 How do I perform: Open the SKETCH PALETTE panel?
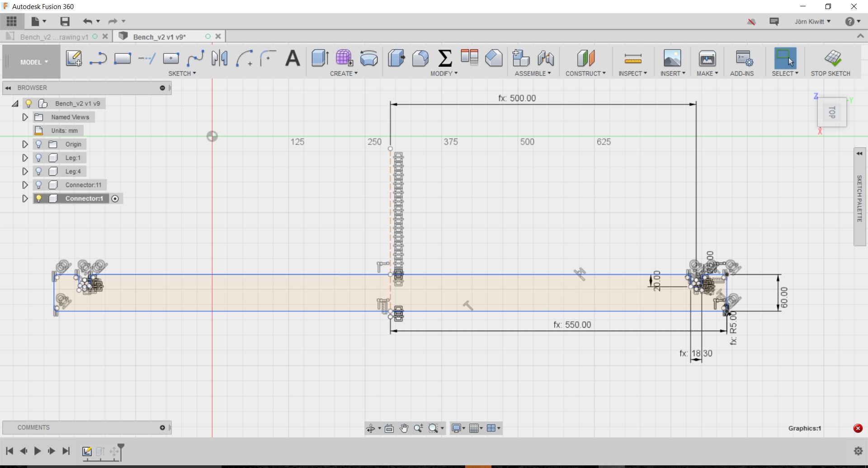tap(859, 197)
